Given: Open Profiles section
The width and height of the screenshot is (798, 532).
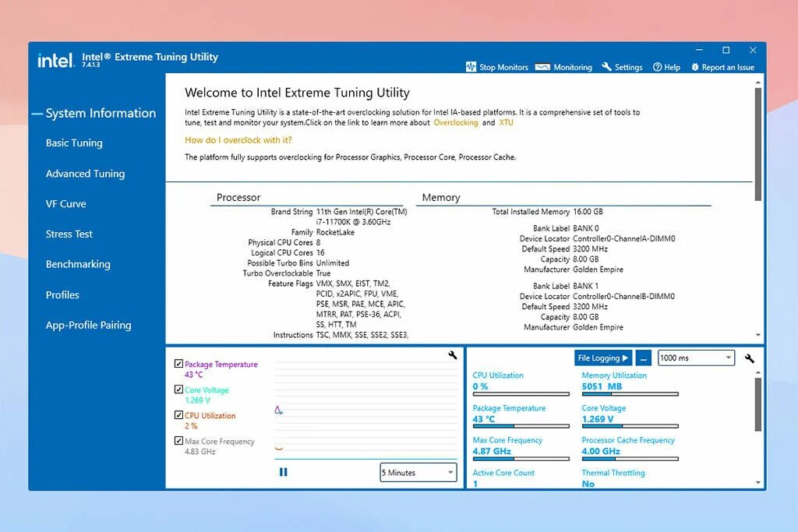Looking at the screenshot, I should (62, 295).
